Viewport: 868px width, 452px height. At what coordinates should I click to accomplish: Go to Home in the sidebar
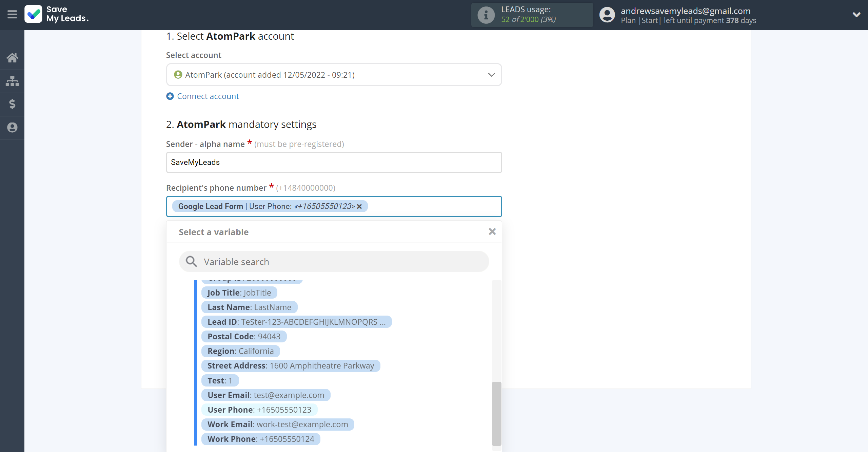point(12,58)
